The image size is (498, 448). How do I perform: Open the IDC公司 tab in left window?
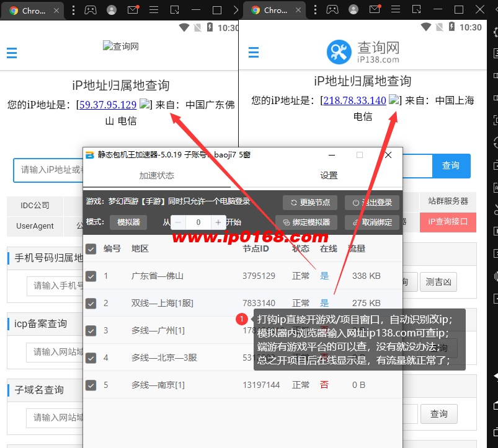pos(35,206)
